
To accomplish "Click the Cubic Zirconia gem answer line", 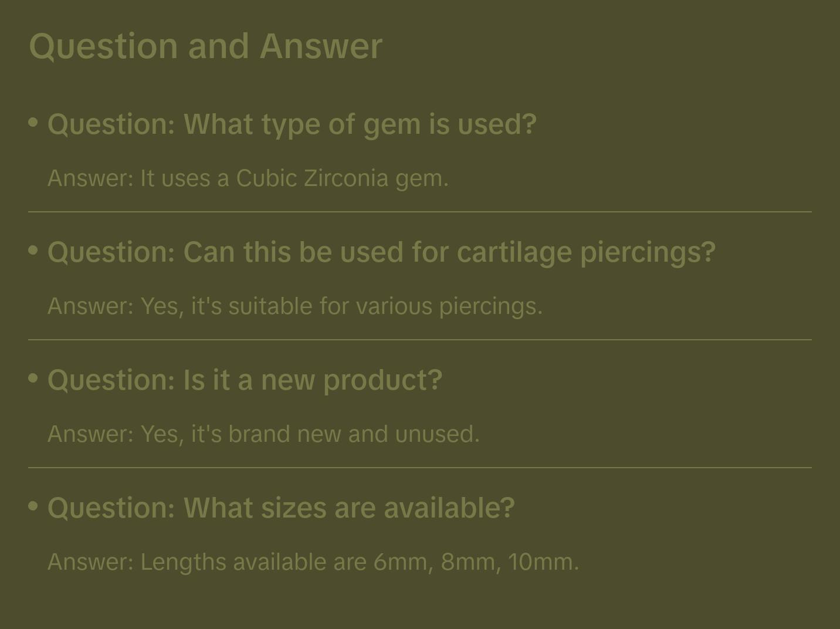I will pyautogui.click(x=248, y=178).
